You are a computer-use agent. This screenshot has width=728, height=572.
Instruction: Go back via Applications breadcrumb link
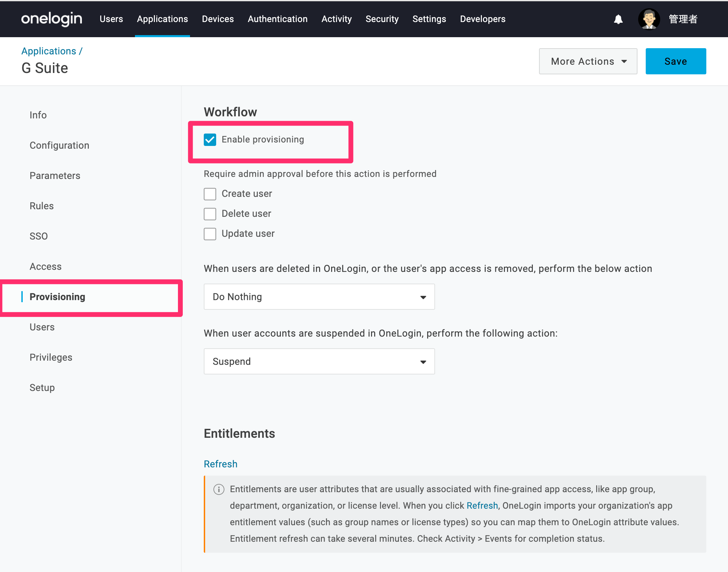click(x=49, y=51)
